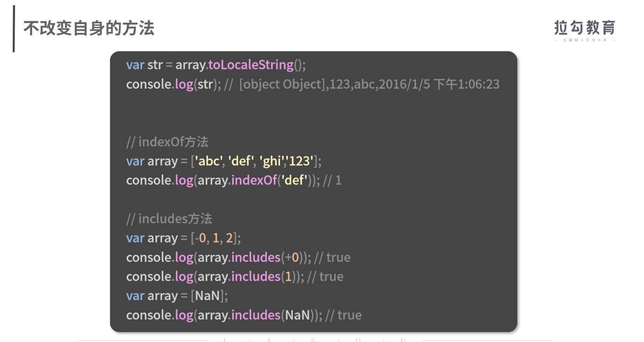644x342 pixels.
Task: Select the line 'var array = [-0, 1, 2];'
Action: [x=184, y=238]
